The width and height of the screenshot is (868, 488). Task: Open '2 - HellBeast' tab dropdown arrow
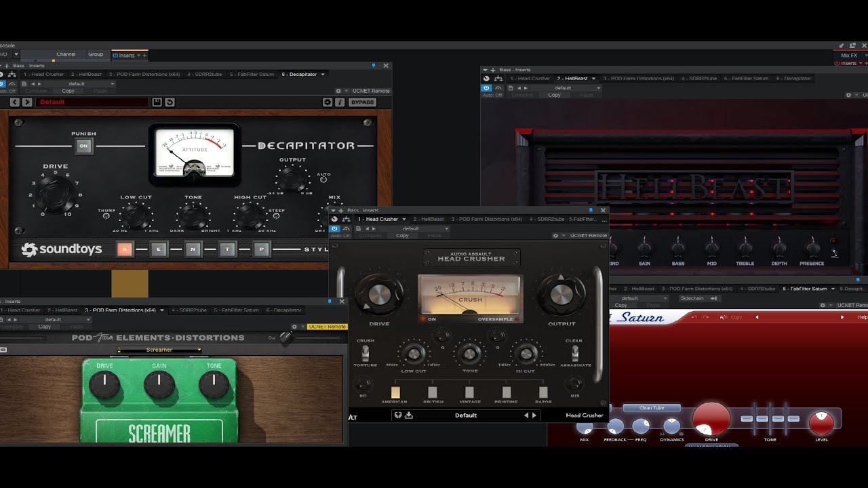coord(593,79)
